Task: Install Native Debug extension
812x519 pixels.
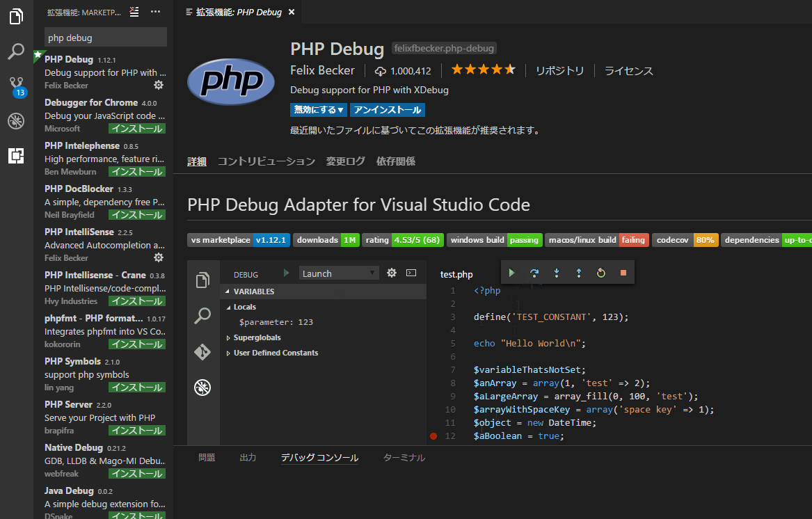Action: [x=137, y=473]
